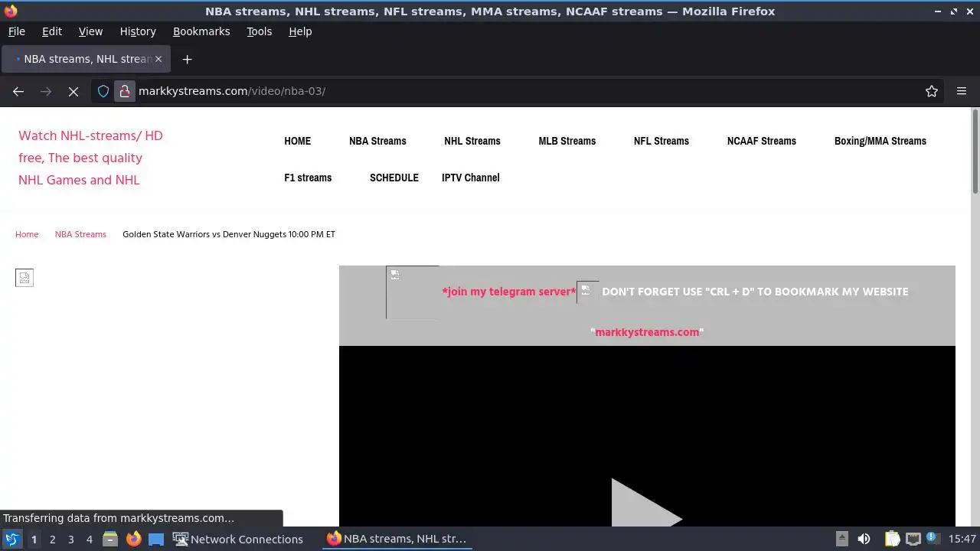This screenshot has height=551, width=980.
Task: Switch to workspace 3
Action: [x=70, y=539]
